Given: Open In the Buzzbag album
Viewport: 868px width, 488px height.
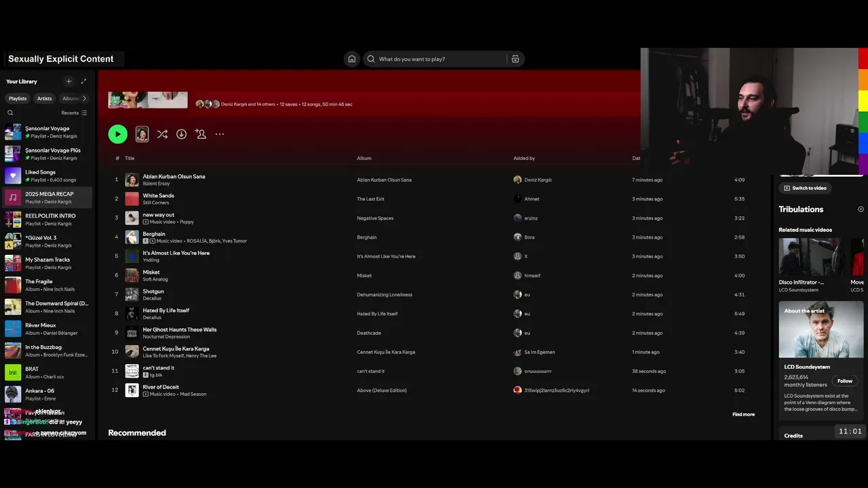Looking at the screenshot, I should [x=46, y=350].
